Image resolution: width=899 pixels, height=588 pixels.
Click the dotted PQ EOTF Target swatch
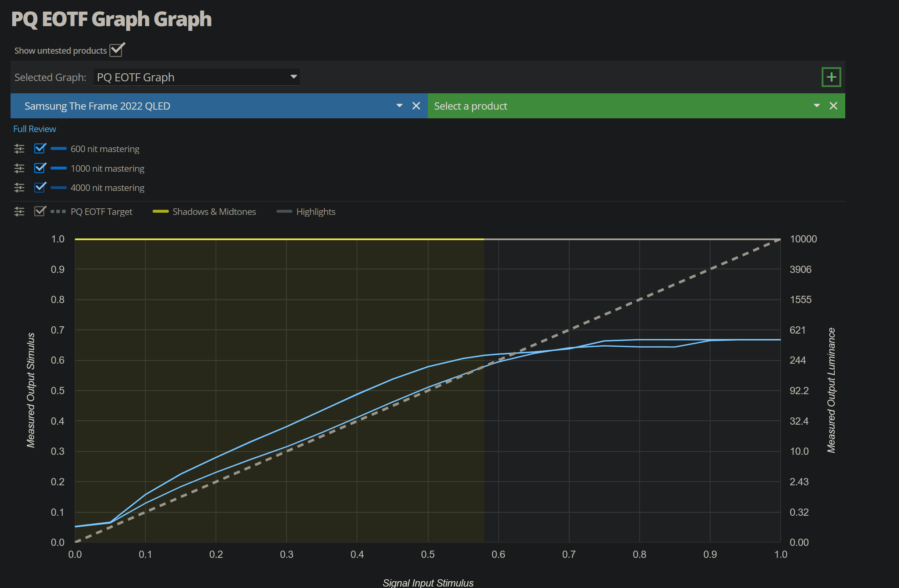coord(58,212)
